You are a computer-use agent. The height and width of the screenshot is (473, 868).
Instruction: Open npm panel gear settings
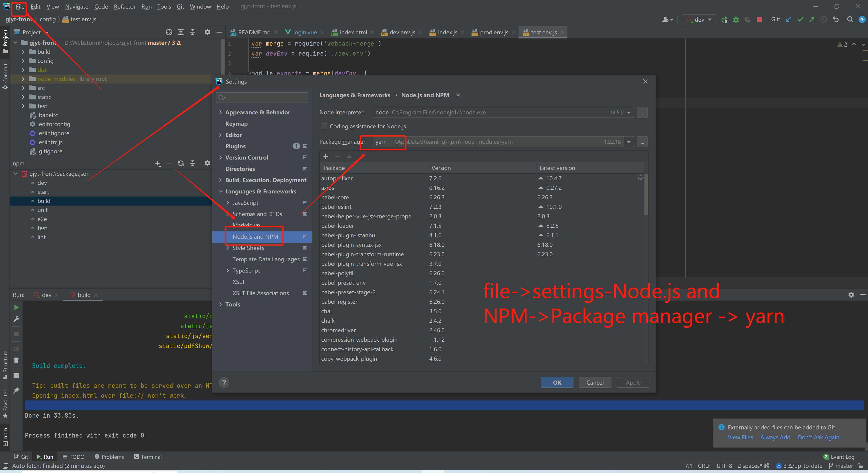coord(207,163)
